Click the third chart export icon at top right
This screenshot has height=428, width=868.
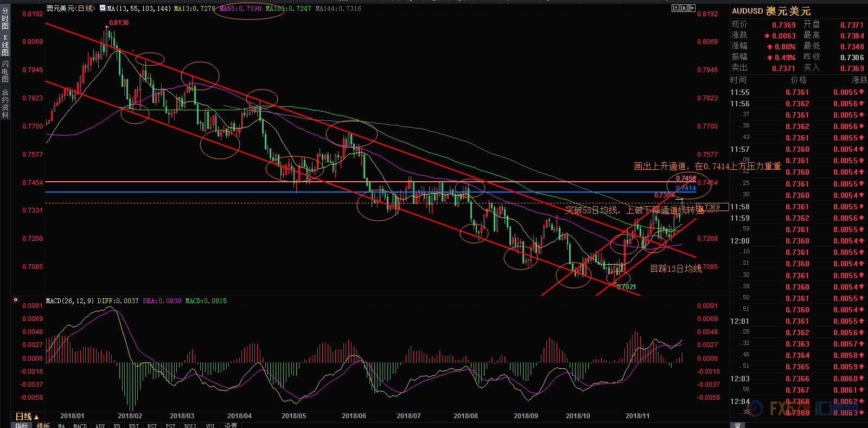coord(691,8)
